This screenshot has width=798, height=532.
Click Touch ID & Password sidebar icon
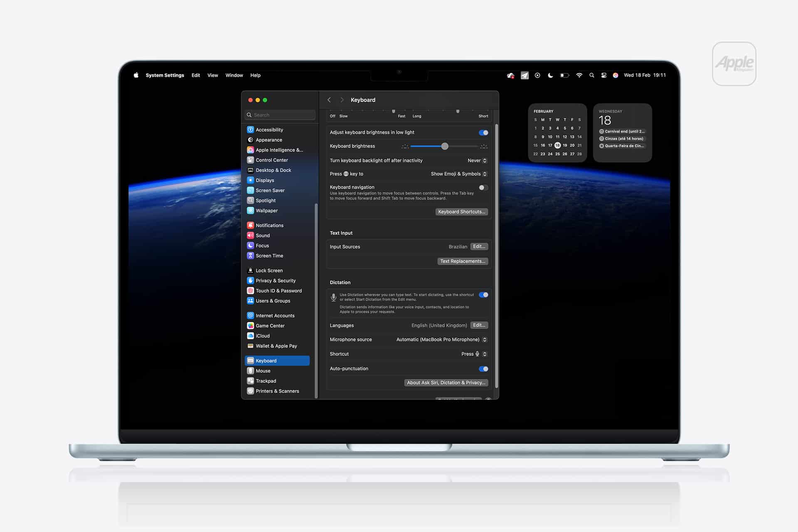[x=250, y=291]
